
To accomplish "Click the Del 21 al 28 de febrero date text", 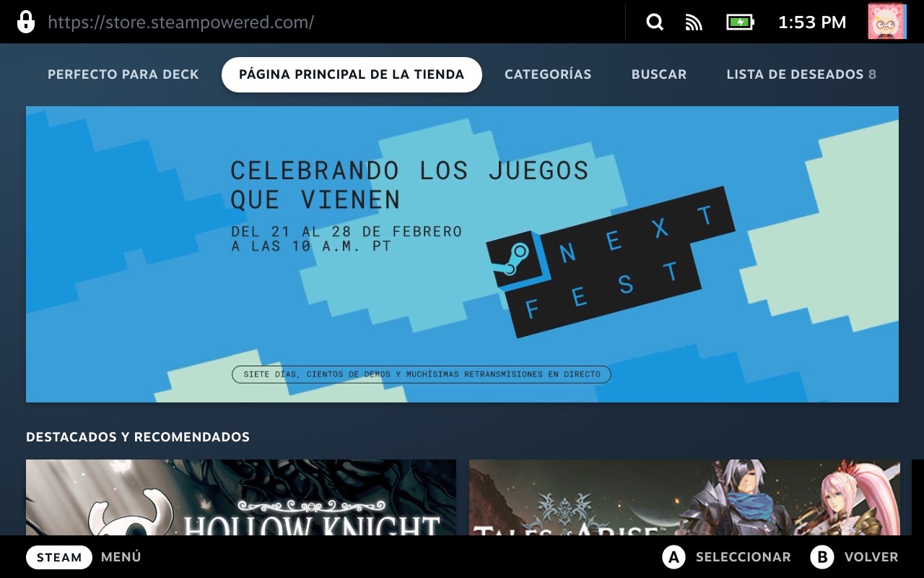I will [346, 239].
